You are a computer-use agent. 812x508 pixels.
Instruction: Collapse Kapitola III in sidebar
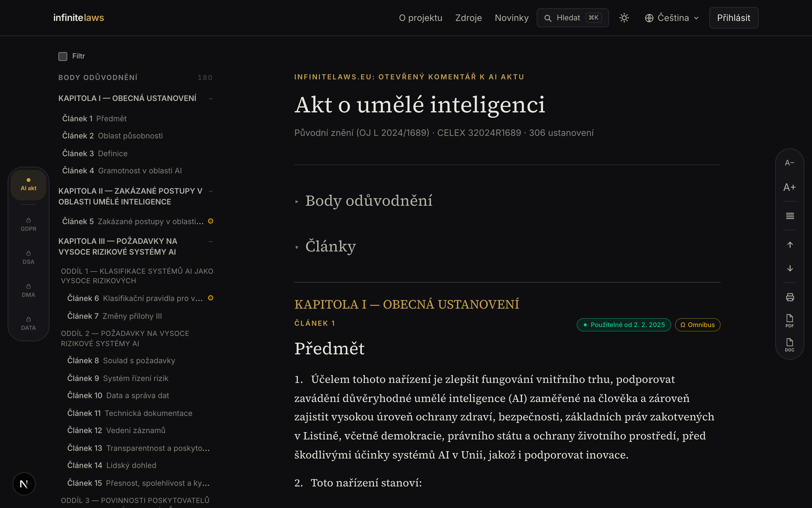[x=211, y=241]
